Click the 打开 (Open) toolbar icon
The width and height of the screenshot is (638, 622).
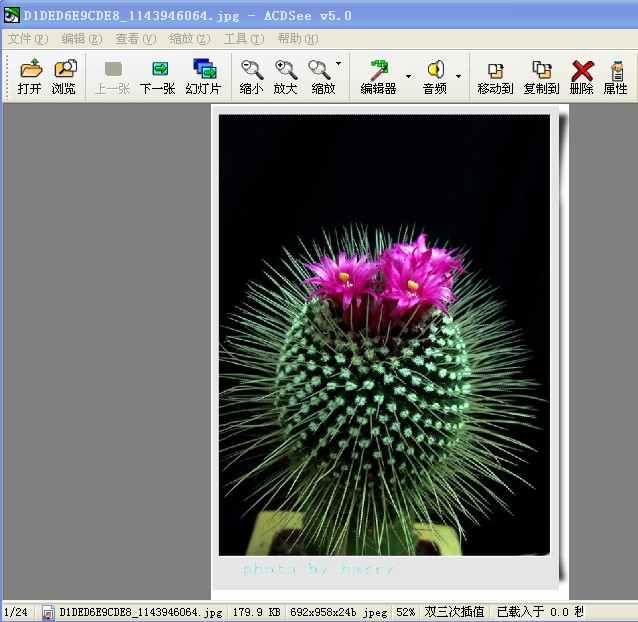coord(30,76)
